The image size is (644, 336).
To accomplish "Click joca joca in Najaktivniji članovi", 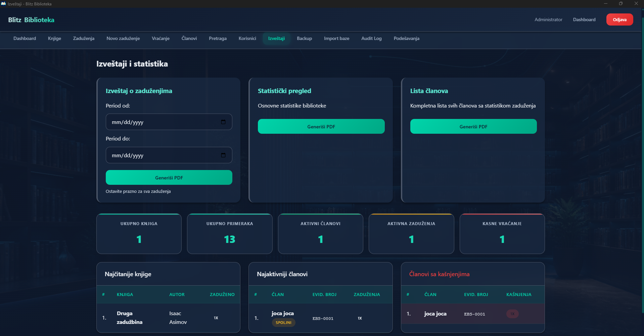I will click(x=283, y=313).
